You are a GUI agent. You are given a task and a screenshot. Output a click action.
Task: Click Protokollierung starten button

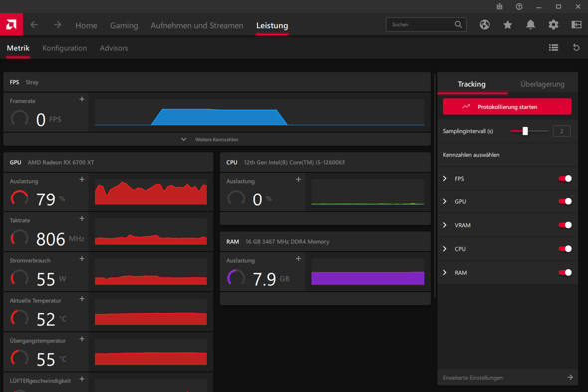[507, 107]
